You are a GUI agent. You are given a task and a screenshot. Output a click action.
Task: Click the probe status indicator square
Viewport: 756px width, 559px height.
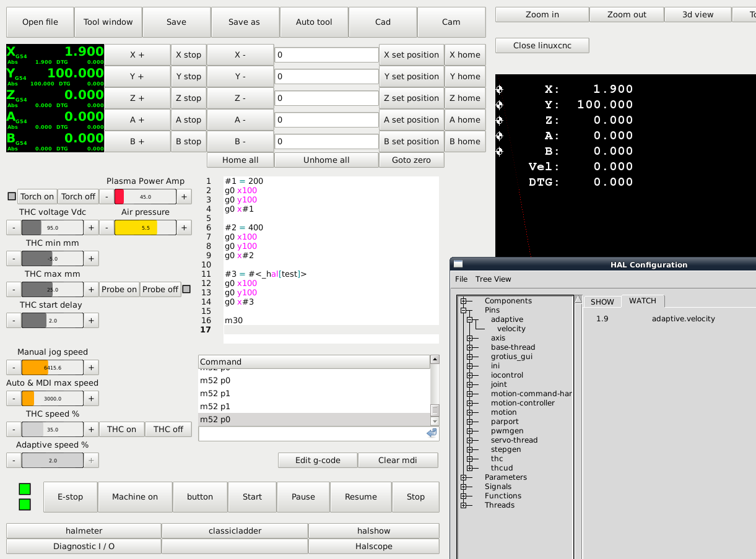(x=186, y=289)
